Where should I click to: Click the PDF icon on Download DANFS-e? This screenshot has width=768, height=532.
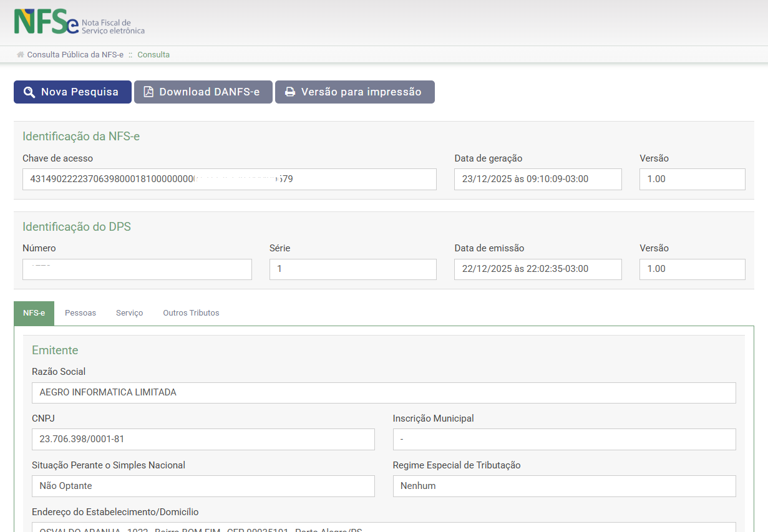tap(148, 92)
